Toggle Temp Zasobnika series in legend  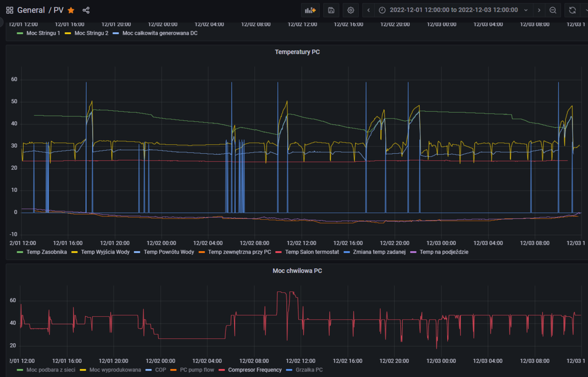pyautogui.click(x=47, y=252)
